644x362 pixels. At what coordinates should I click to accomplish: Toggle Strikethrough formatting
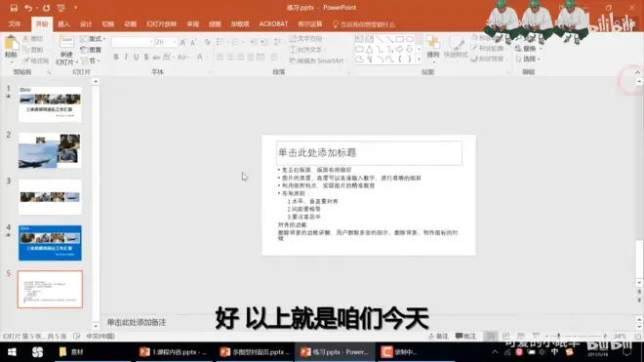(x=156, y=58)
